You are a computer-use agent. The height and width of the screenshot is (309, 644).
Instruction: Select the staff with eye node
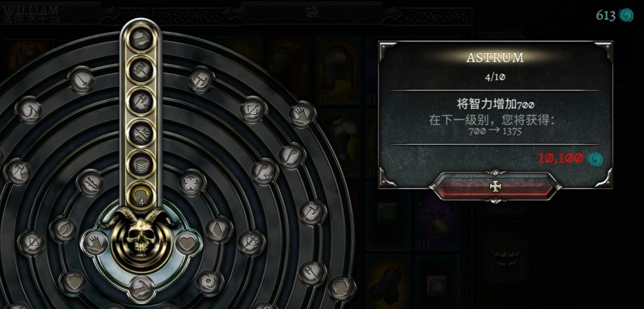click(264, 171)
